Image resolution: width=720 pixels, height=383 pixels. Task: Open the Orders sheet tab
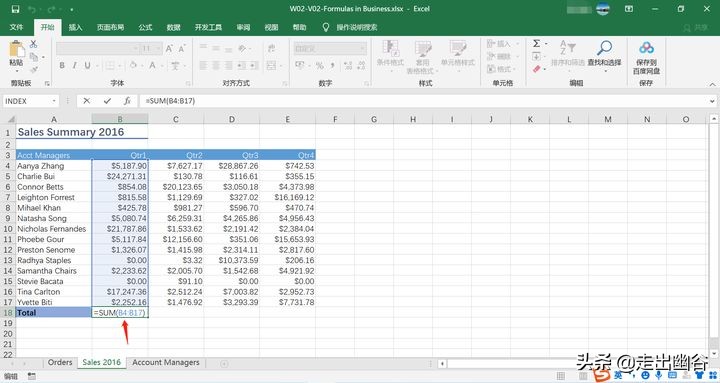(x=60, y=362)
